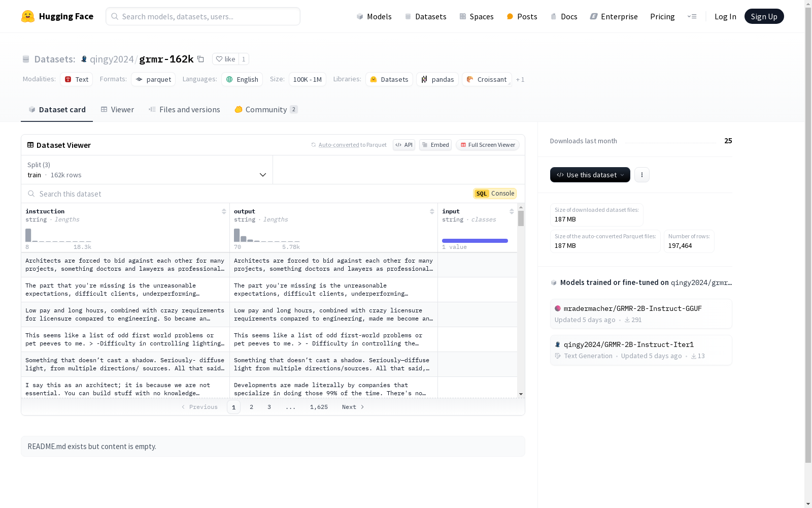Go to the Community tab
The height and width of the screenshot is (508, 812).
266,110
